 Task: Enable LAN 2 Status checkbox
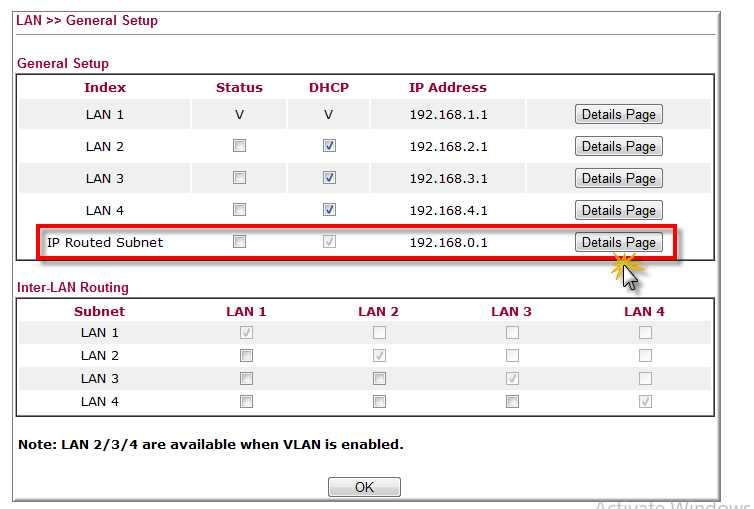[239, 146]
